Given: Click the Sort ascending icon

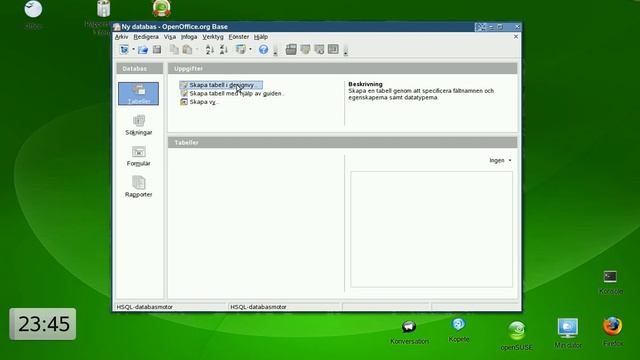Looking at the screenshot, I should [x=209, y=50].
